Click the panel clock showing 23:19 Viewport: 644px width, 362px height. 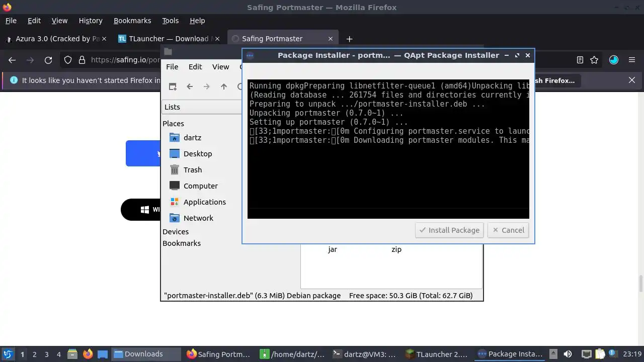tap(632, 354)
